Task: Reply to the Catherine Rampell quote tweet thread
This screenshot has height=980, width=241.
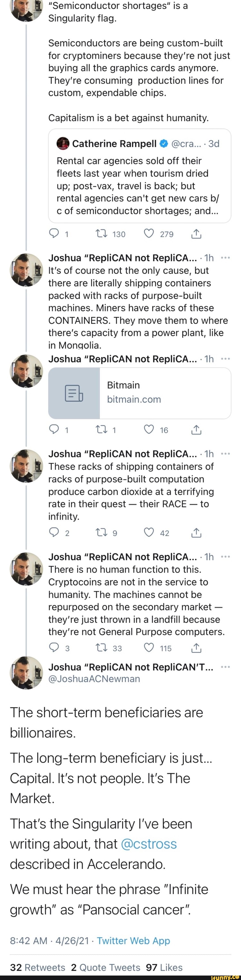Action: point(54,234)
